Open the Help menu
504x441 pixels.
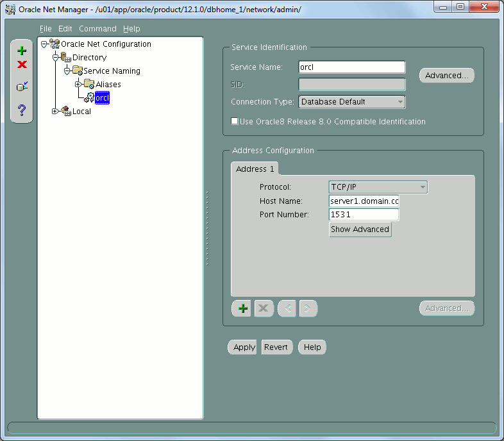[x=131, y=29]
